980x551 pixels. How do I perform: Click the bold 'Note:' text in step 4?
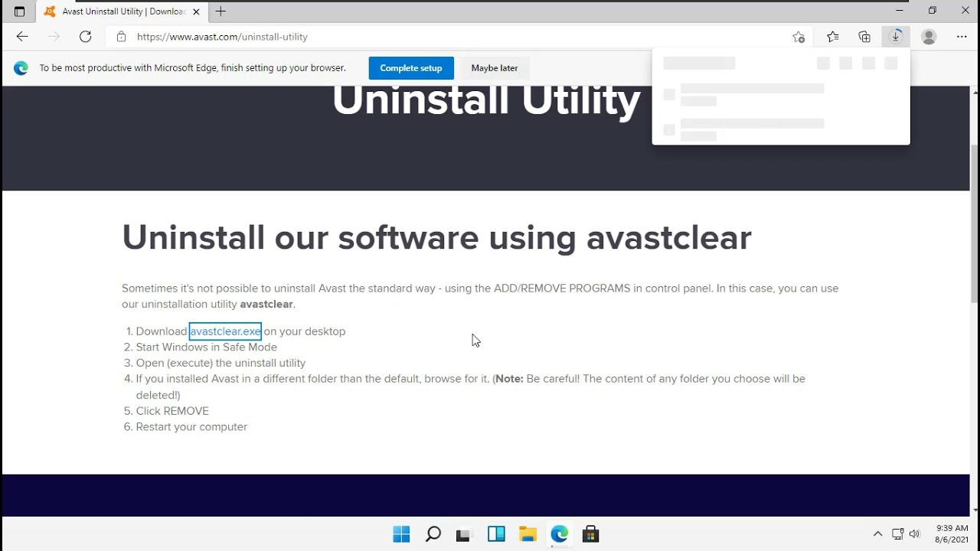tap(509, 379)
